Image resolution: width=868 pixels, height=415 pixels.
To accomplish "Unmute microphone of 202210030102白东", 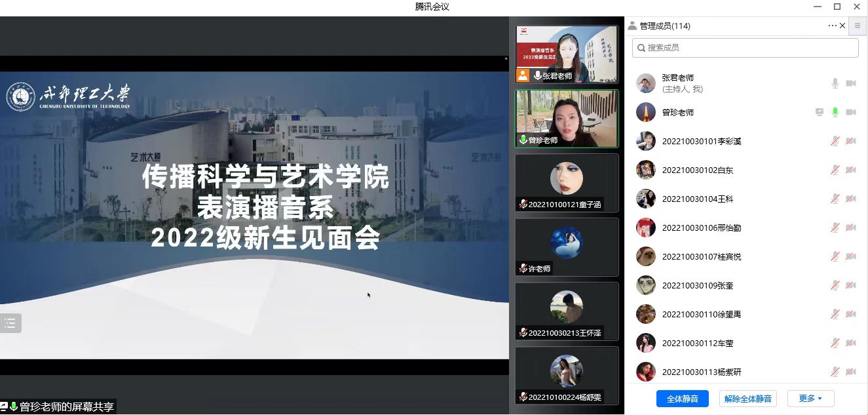I will (835, 170).
